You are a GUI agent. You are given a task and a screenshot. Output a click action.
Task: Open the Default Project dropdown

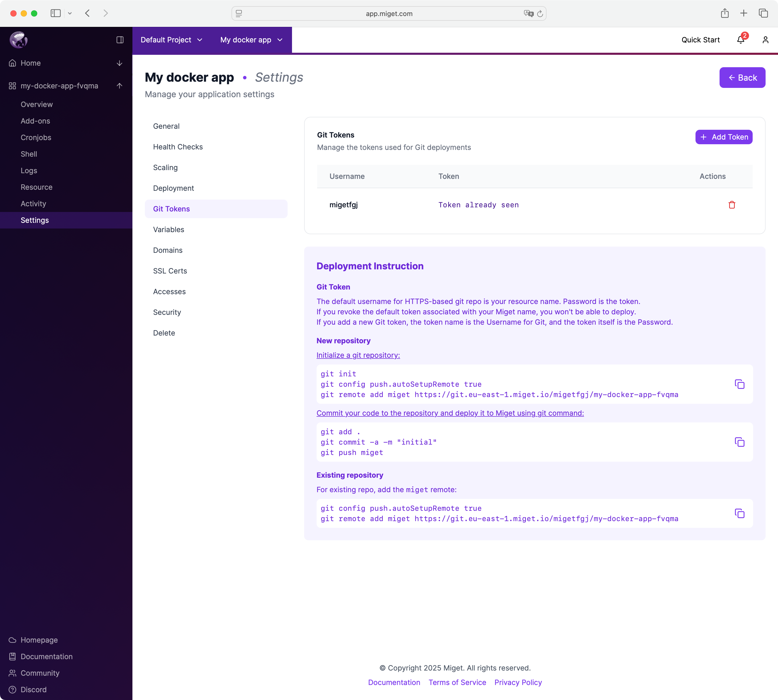pyautogui.click(x=171, y=40)
